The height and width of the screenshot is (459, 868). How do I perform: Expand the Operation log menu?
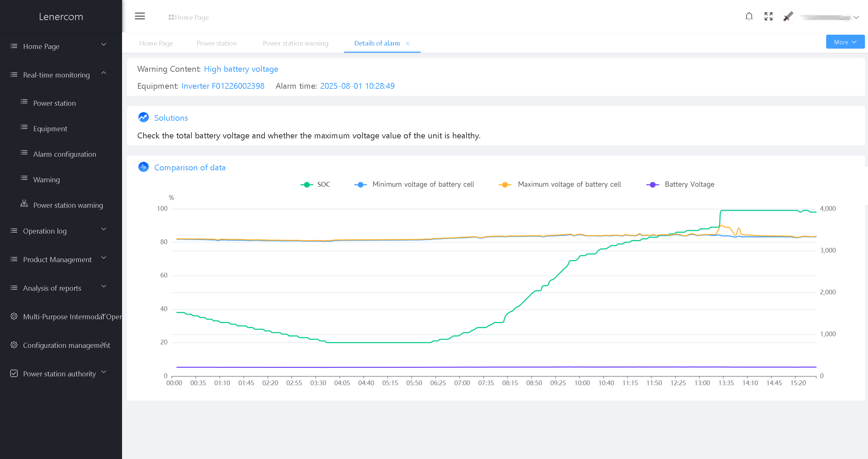coord(45,231)
